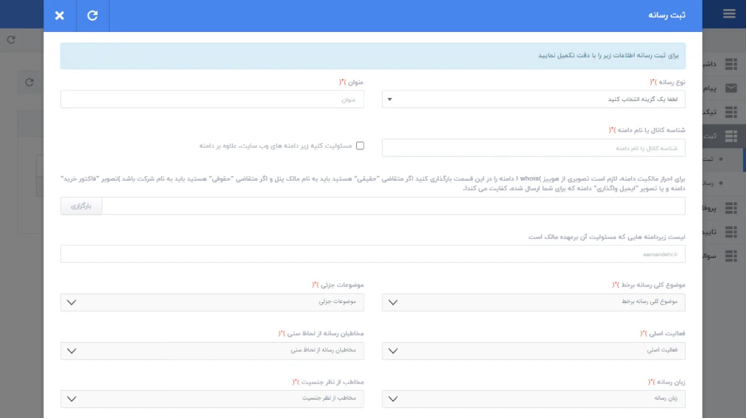Focus the شناسه کانال یا نام دامنه field

[533, 148]
